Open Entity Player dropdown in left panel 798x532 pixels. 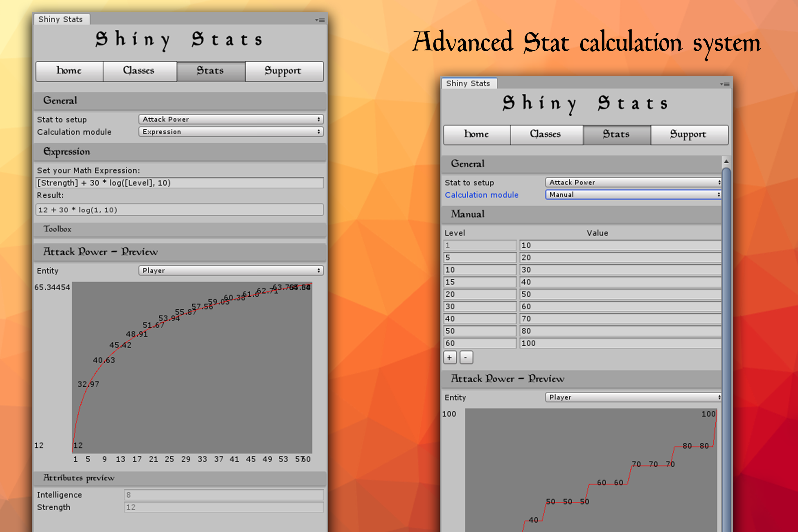click(231, 271)
